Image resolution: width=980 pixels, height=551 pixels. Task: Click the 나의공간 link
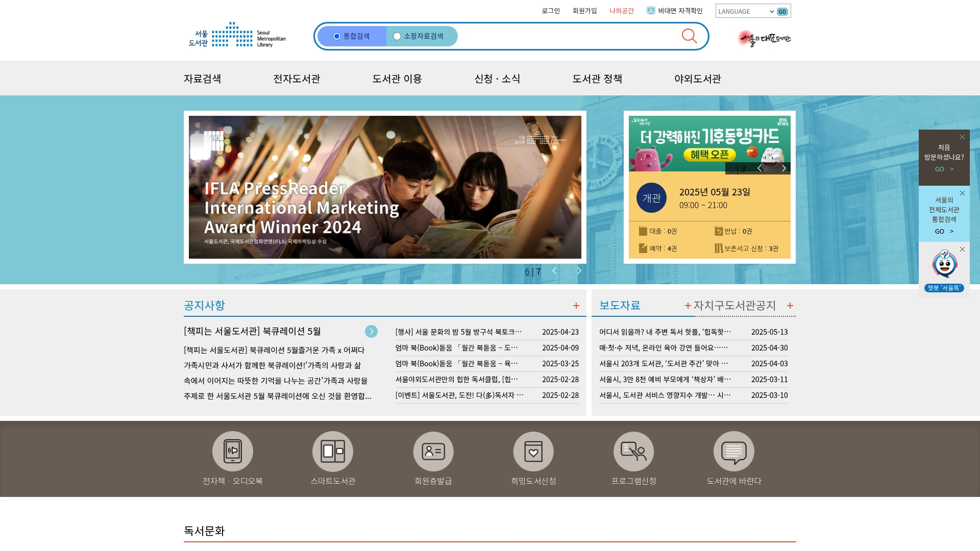tap(621, 11)
